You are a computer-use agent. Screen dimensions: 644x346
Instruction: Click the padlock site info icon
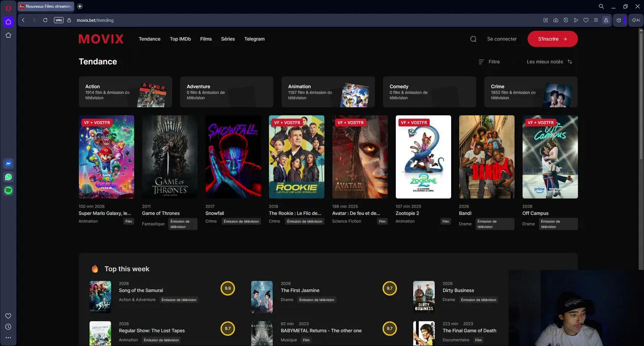(x=69, y=20)
